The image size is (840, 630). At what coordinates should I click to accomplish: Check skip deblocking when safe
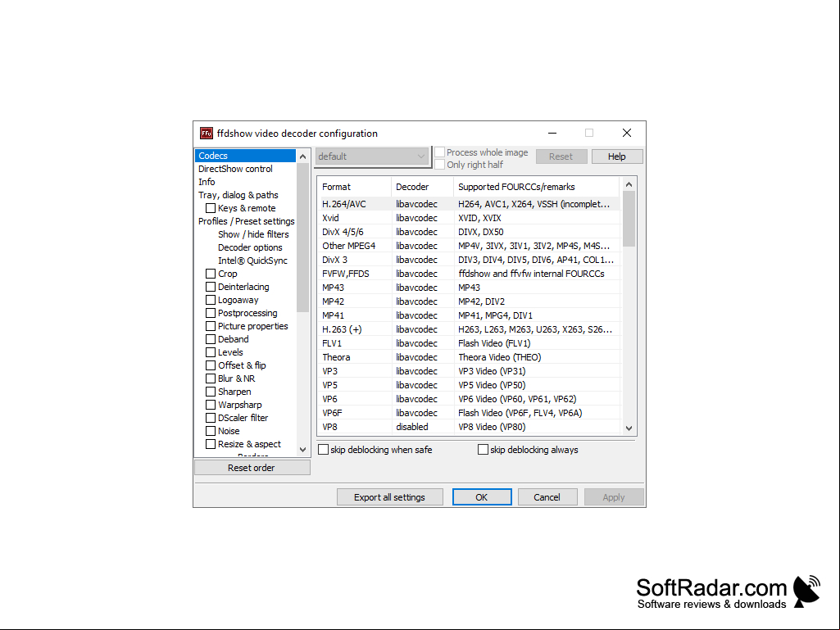tap(323, 450)
